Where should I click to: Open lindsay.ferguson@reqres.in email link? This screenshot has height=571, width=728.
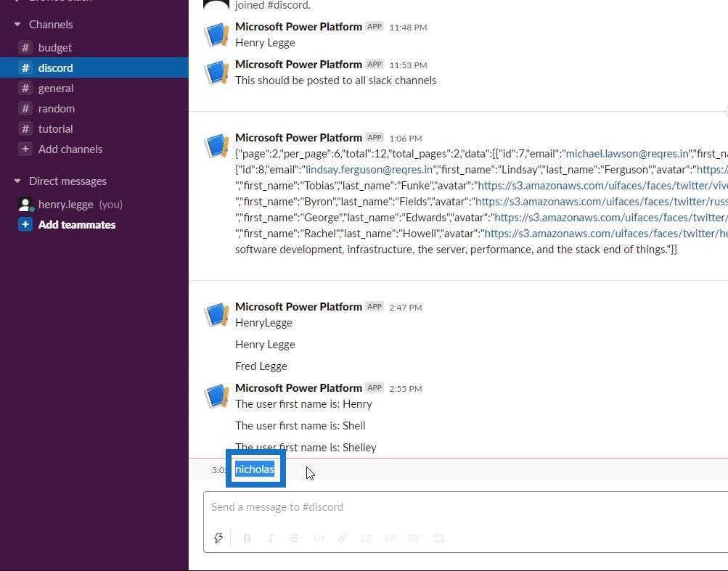[369, 170]
